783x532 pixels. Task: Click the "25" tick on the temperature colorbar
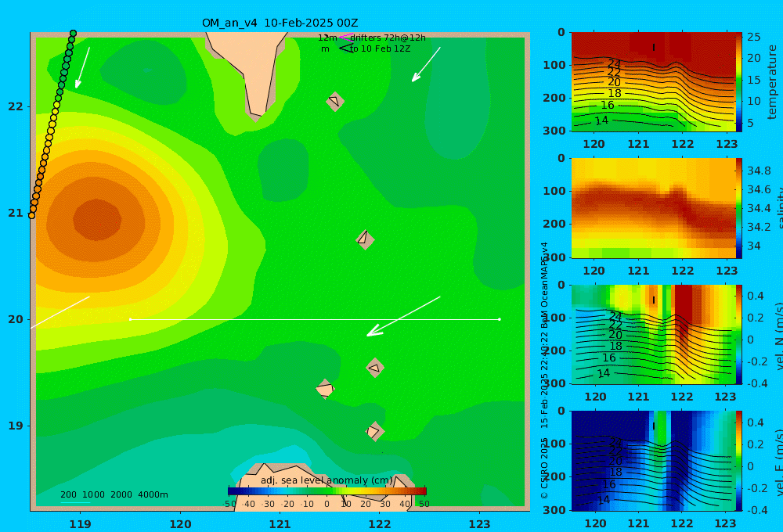pos(754,37)
